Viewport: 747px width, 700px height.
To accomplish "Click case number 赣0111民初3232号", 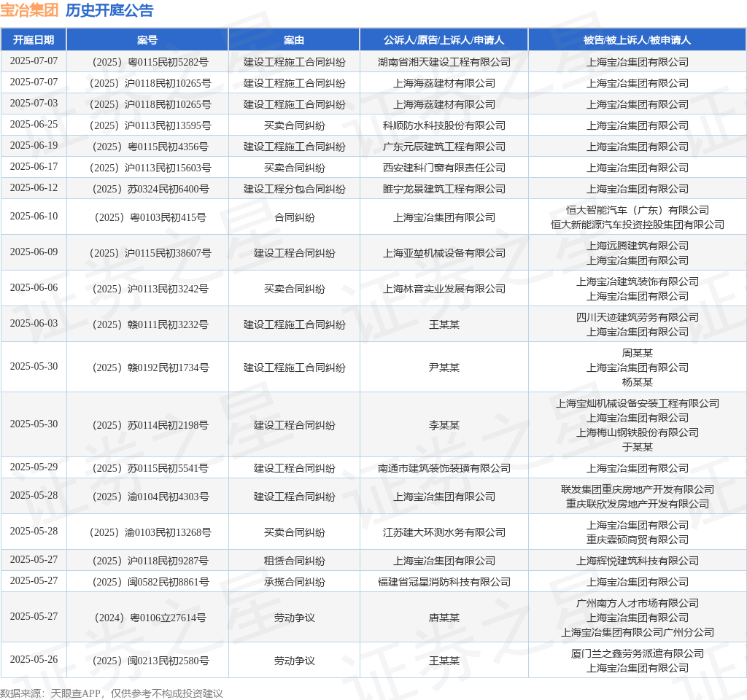I will click(150, 324).
